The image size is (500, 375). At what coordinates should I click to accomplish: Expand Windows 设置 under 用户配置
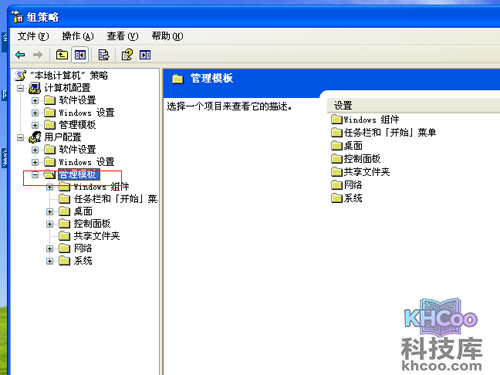click(35, 162)
